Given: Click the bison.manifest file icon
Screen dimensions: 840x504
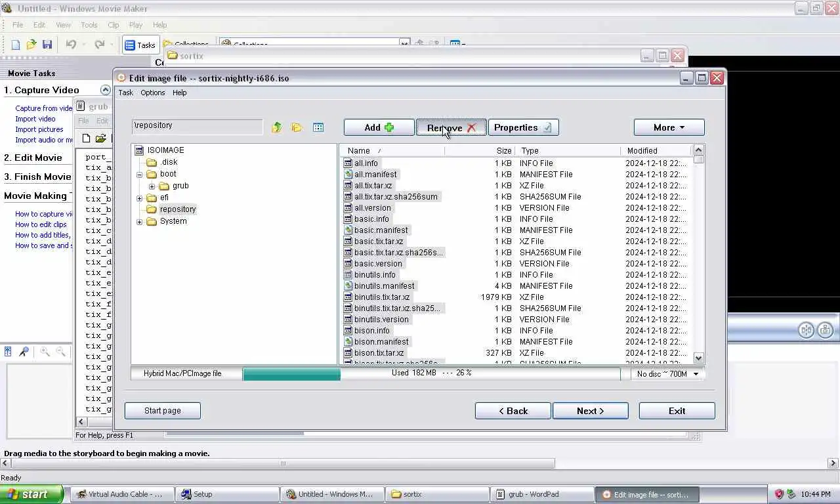Looking at the screenshot, I should pyautogui.click(x=348, y=342).
